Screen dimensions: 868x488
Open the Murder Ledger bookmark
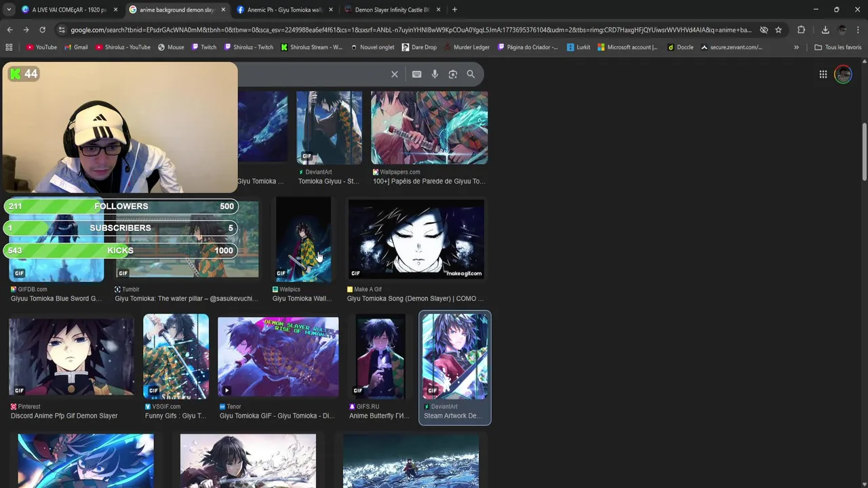(467, 47)
